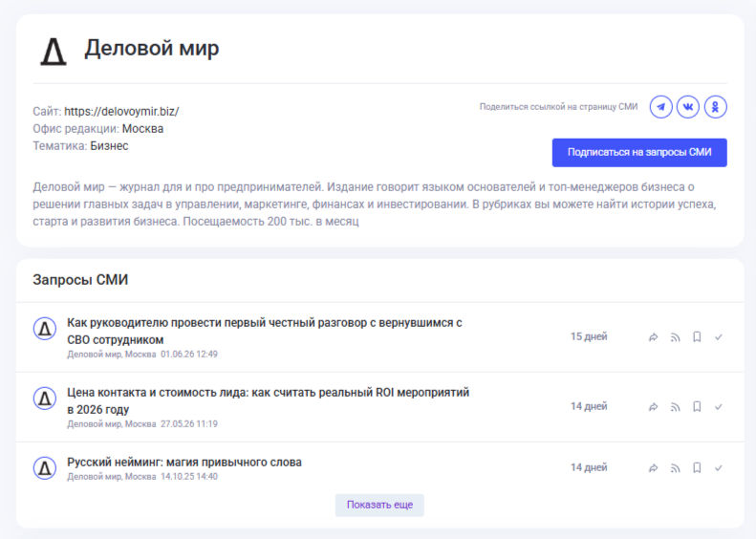Click share arrow for СВО сотрудником request
The height and width of the screenshot is (539, 756).
(x=654, y=337)
